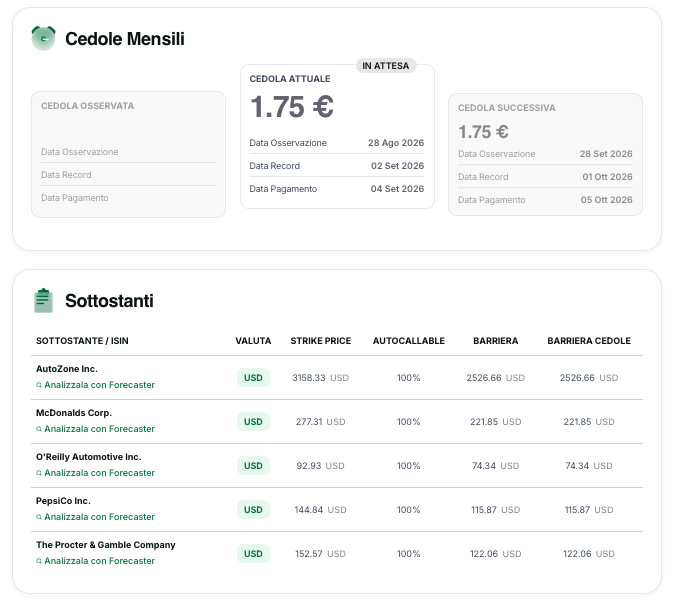Click the BARRIERA column header
This screenshot has width=674, height=605.
point(496,341)
